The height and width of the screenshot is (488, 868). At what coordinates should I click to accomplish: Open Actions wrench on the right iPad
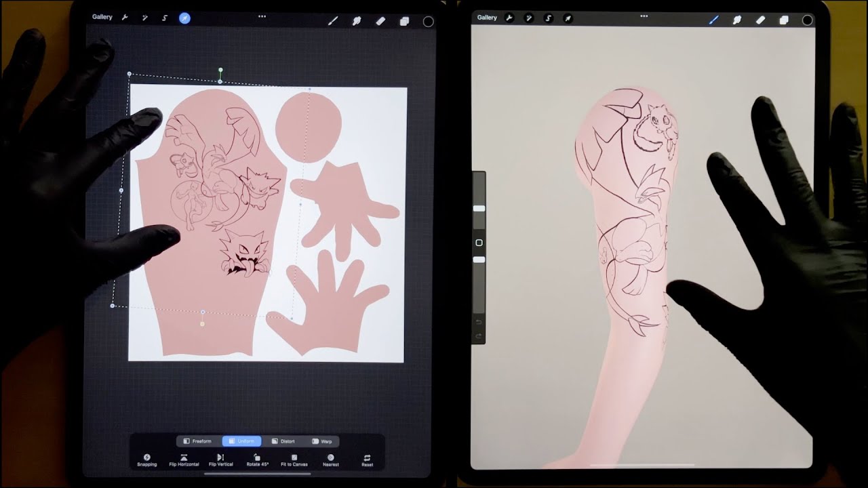[x=509, y=18]
